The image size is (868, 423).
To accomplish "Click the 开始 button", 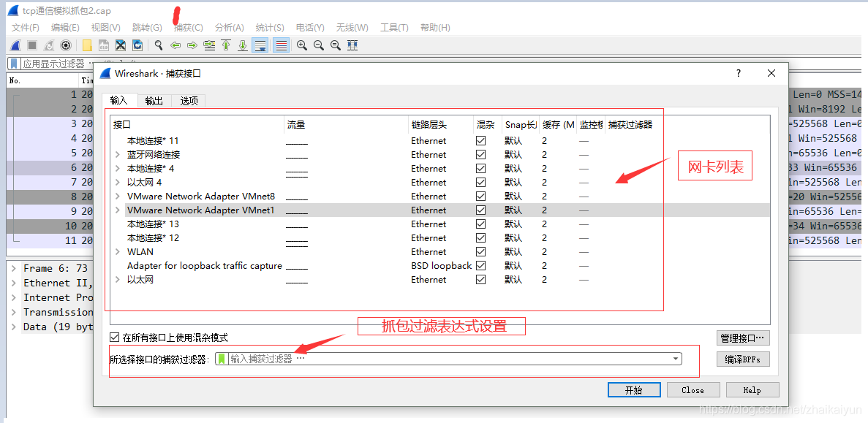I will tap(634, 390).
